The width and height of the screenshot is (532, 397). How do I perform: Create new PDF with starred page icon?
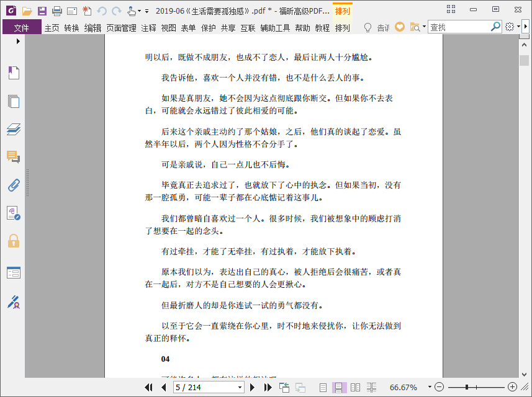pos(87,11)
